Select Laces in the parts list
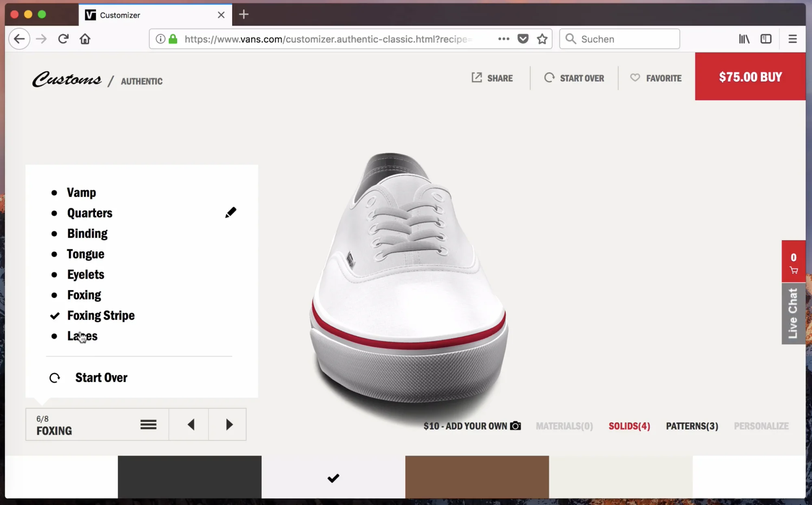This screenshot has height=505, width=812. tap(82, 336)
